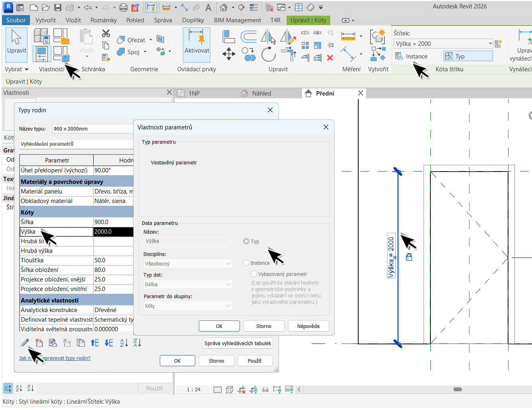Click the Správa vyhledávacích tabulek button

pos(238,343)
